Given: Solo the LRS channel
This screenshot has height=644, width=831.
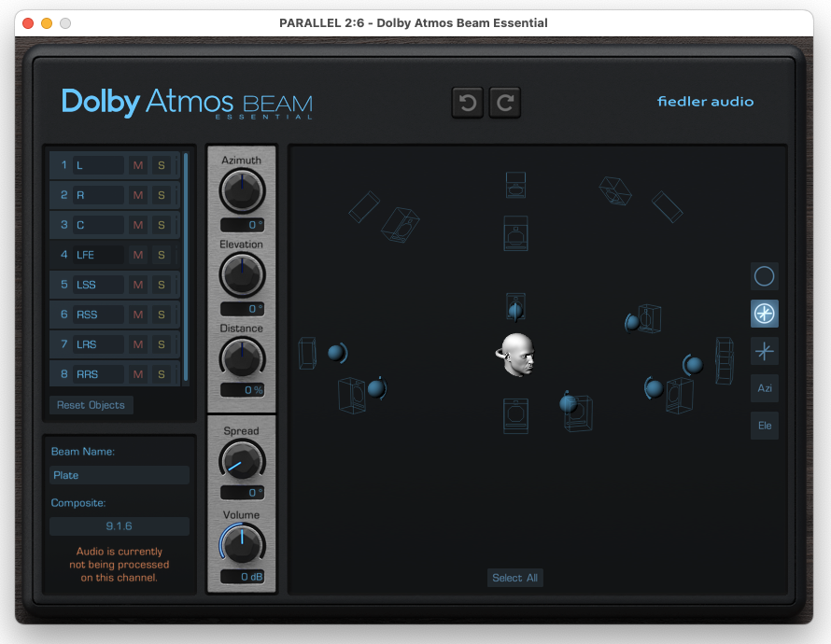Looking at the screenshot, I should (x=162, y=344).
